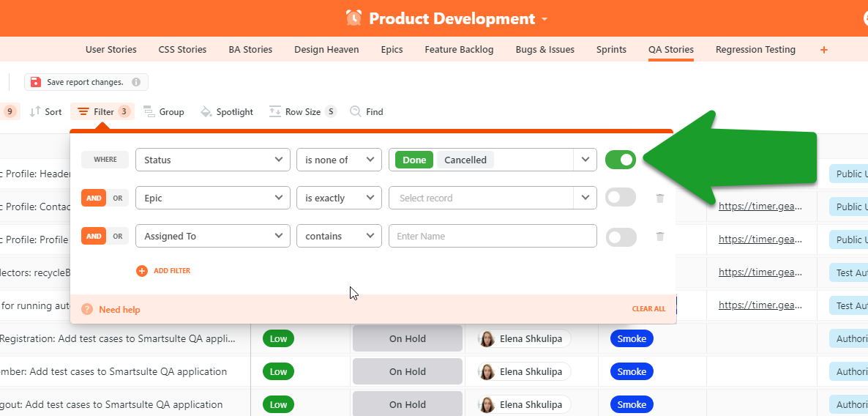Disable the Status filter toggle
The image size is (868, 416).
[x=621, y=160]
